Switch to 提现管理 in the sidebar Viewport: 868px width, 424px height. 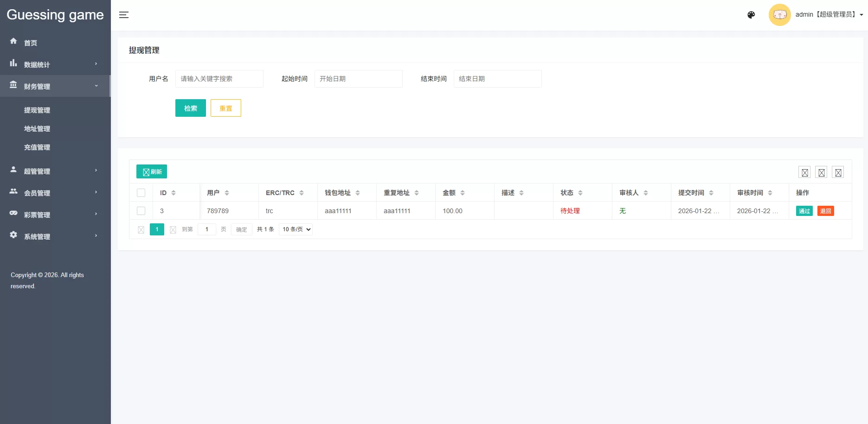(37, 110)
